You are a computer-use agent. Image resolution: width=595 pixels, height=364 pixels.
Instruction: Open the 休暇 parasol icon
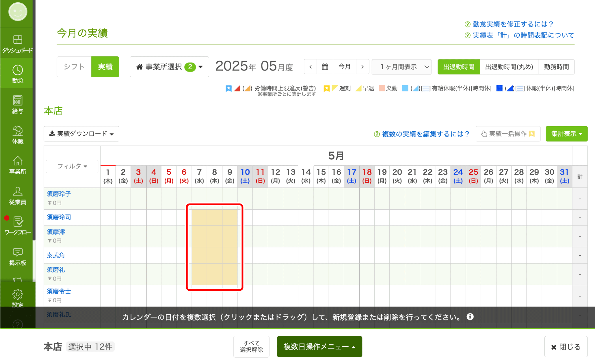18,131
